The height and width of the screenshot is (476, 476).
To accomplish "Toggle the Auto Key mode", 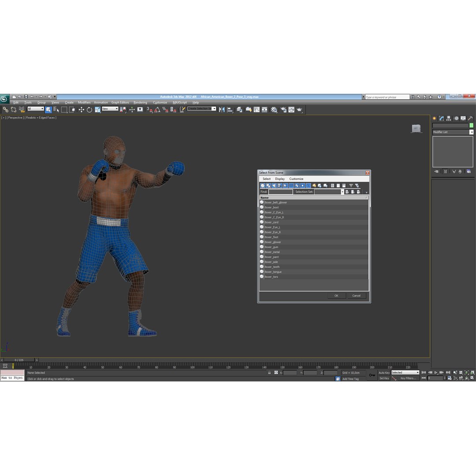I will pos(384,372).
